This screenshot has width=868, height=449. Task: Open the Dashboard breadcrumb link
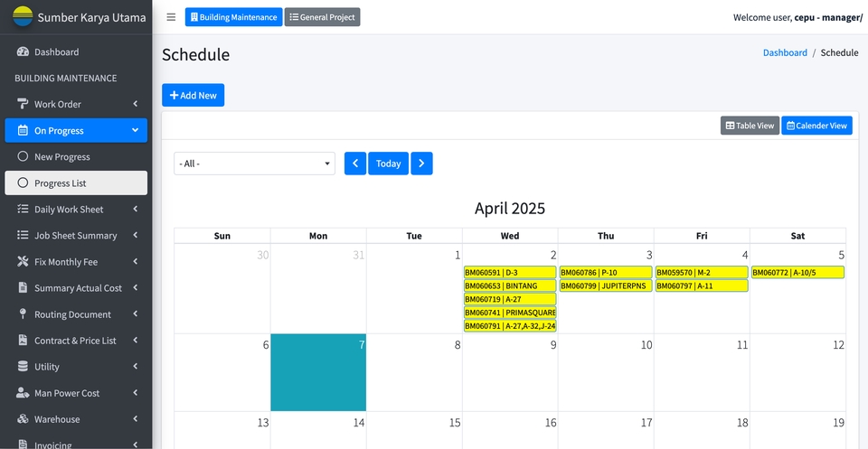(785, 52)
